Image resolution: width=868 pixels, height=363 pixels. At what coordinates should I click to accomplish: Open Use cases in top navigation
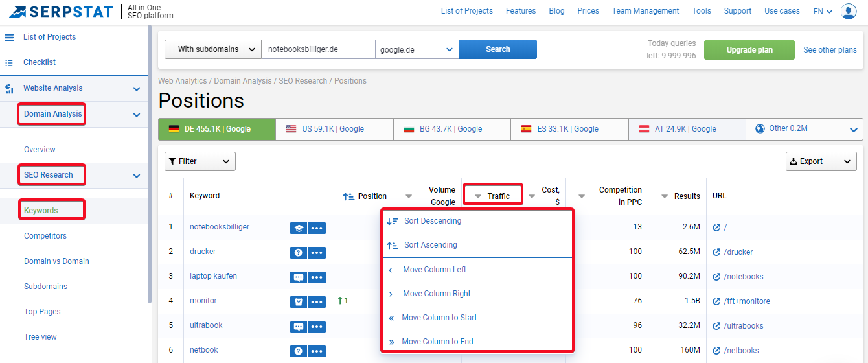[x=782, y=11]
